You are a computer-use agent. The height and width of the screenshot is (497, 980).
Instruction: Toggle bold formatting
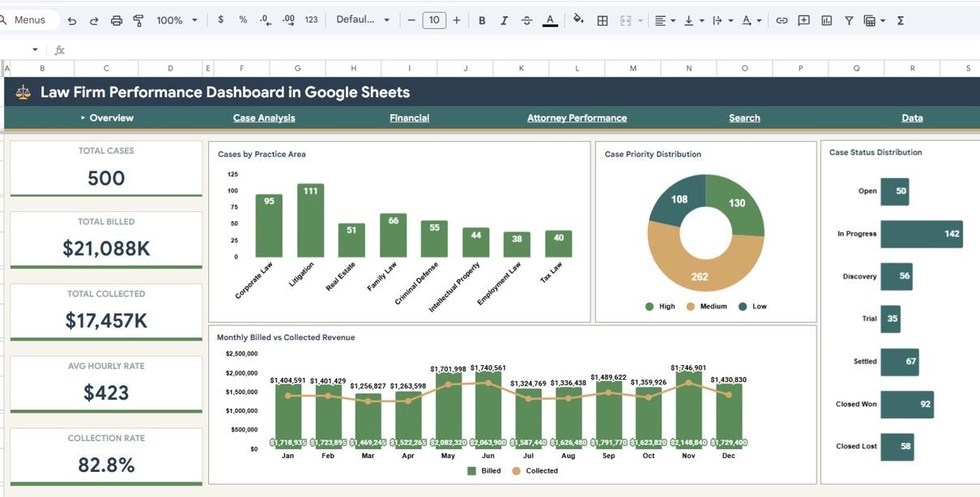482,20
